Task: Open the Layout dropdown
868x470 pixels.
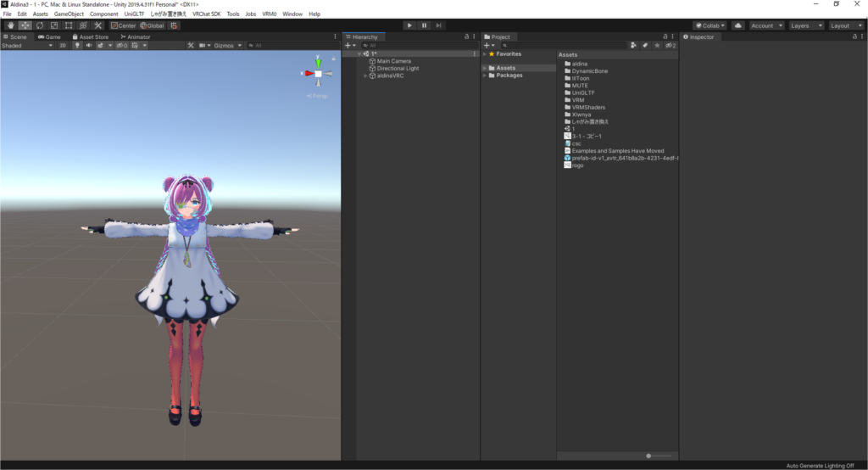Action: [847, 25]
